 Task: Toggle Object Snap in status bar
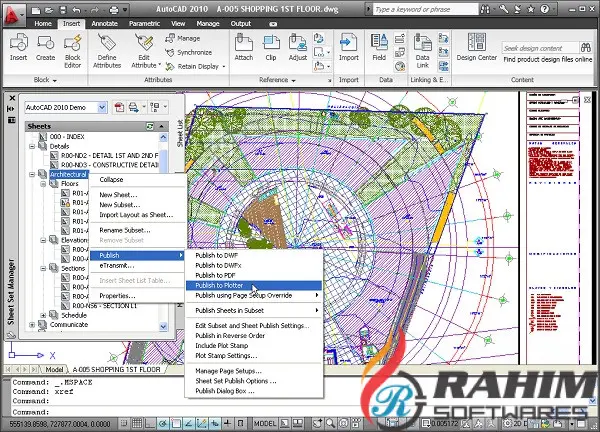click(x=176, y=424)
